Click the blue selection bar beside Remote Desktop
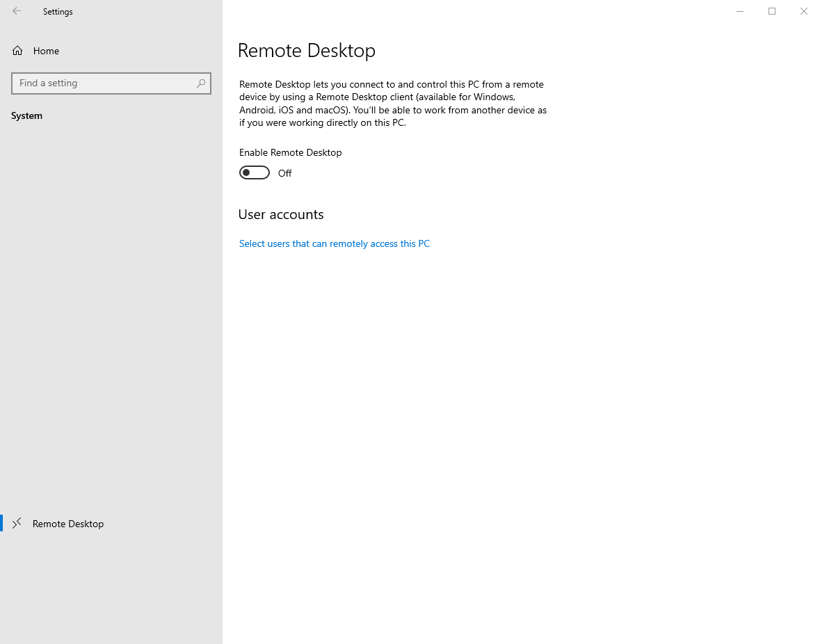The height and width of the screenshot is (644, 820). (x=1, y=523)
